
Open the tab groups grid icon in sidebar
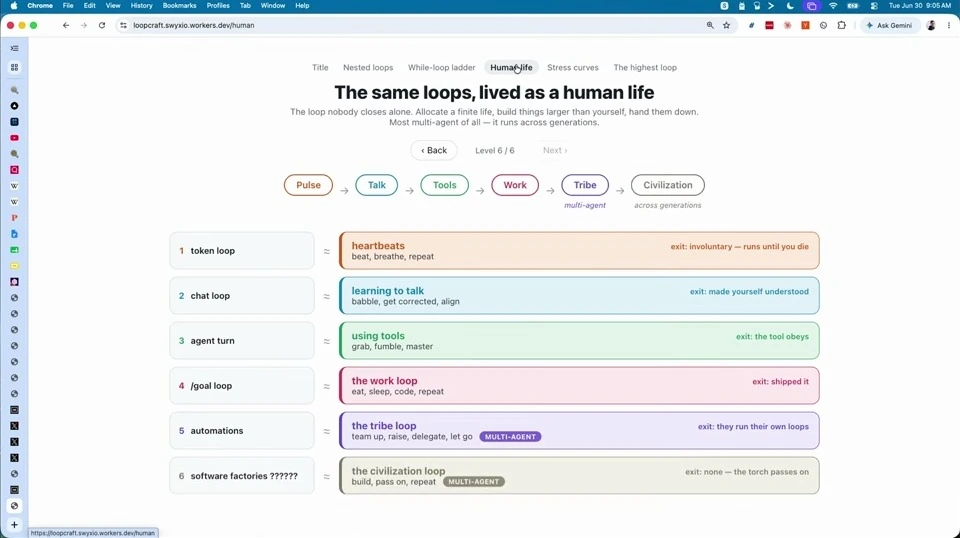click(x=14, y=67)
